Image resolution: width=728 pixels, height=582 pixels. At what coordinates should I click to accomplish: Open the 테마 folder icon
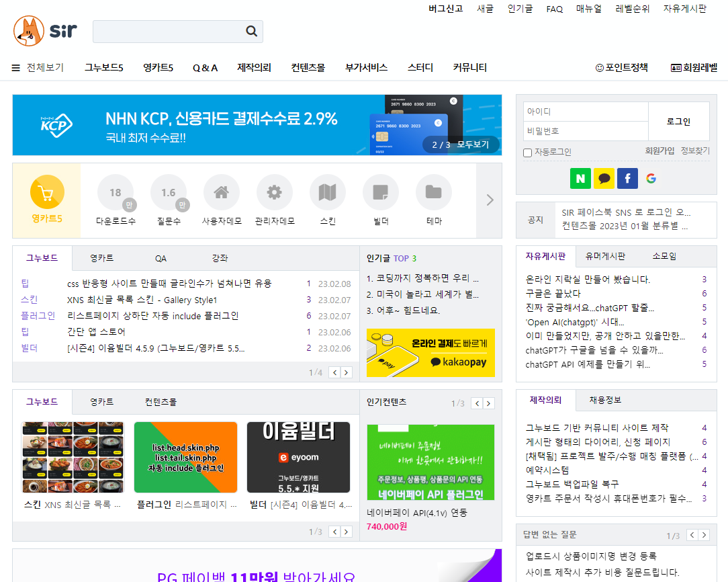tap(434, 192)
